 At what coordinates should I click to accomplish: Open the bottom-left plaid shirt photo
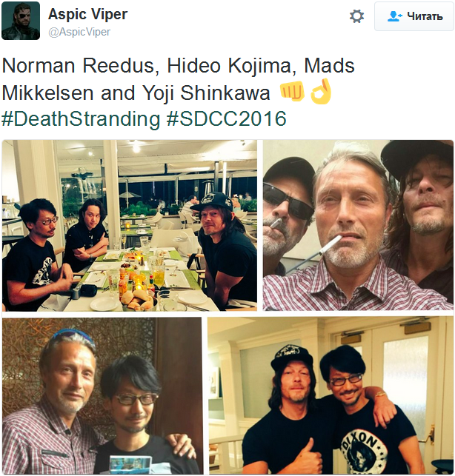pyautogui.click(x=102, y=396)
